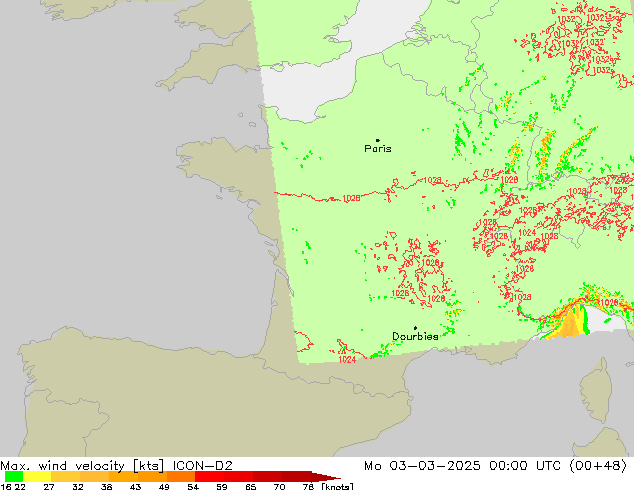This screenshot has height=490, width=634.
Task: Click the '[knots]' unit label in legend
Action: click(x=337, y=486)
